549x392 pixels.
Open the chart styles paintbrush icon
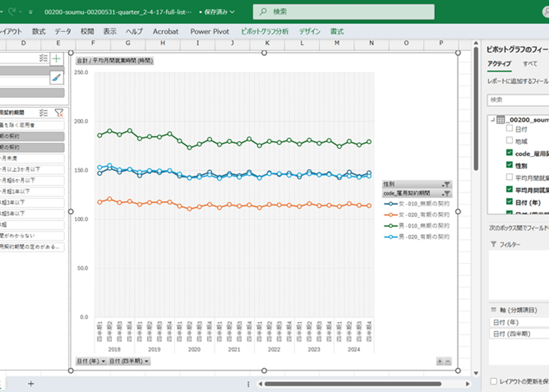point(56,78)
